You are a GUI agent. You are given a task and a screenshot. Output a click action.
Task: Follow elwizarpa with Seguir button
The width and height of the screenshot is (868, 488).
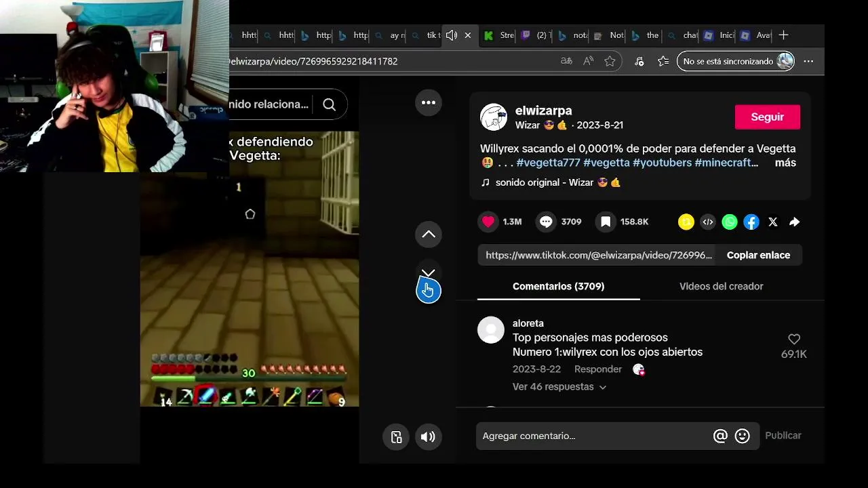(768, 117)
